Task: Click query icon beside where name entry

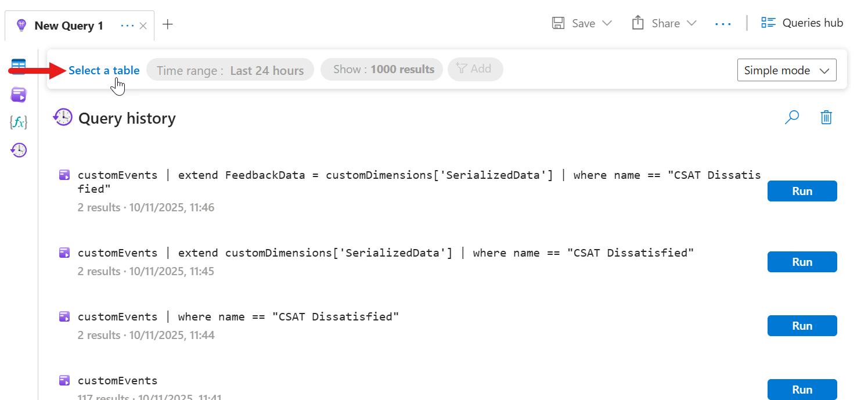Action: point(64,316)
